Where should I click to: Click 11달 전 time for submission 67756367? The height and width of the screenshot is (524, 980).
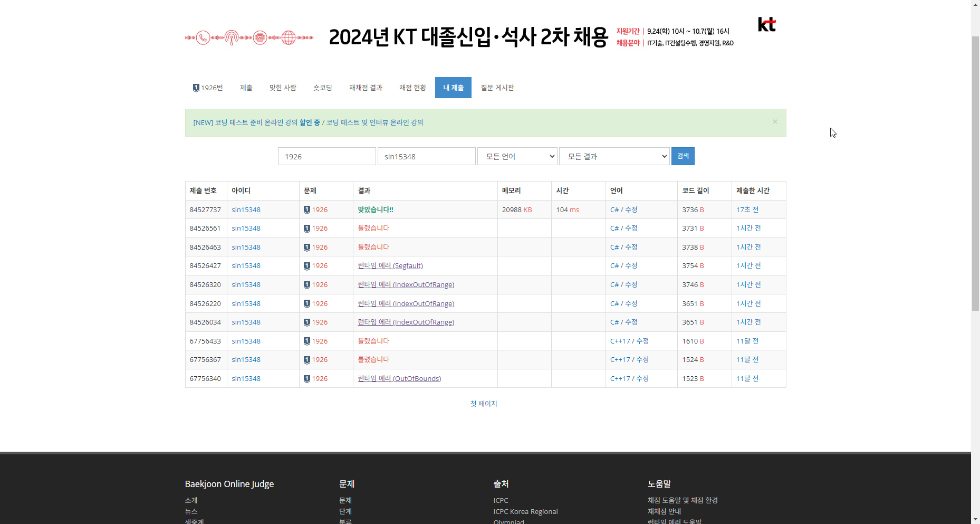point(747,360)
